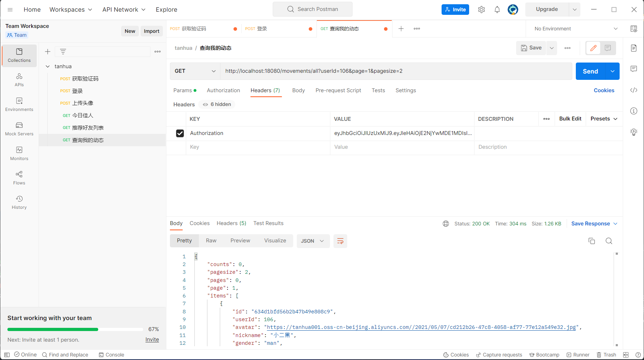Switch to comment mode icon

(x=608, y=48)
